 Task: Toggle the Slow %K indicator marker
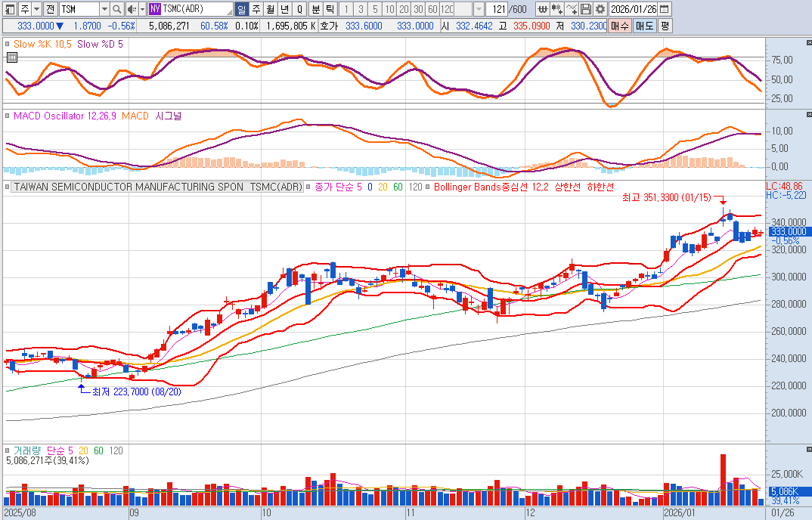pyautogui.click(x=8, y=45)
